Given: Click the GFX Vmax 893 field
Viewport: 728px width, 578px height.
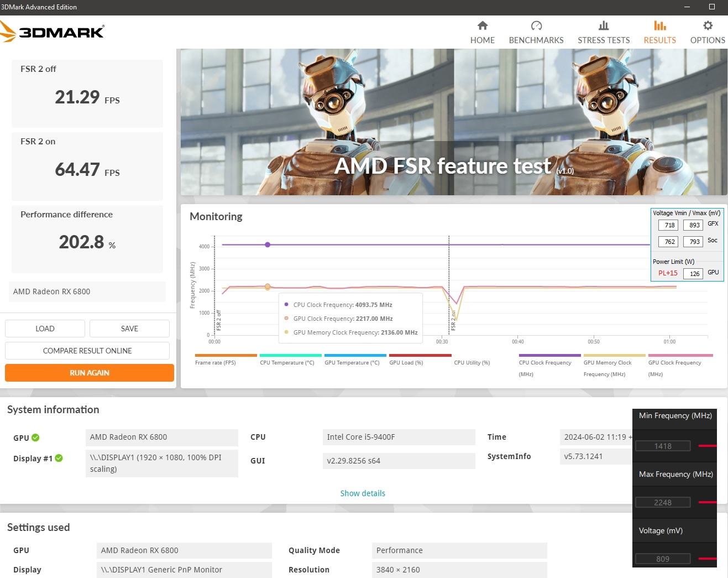Looking at the screenshot, I should 693,225.
